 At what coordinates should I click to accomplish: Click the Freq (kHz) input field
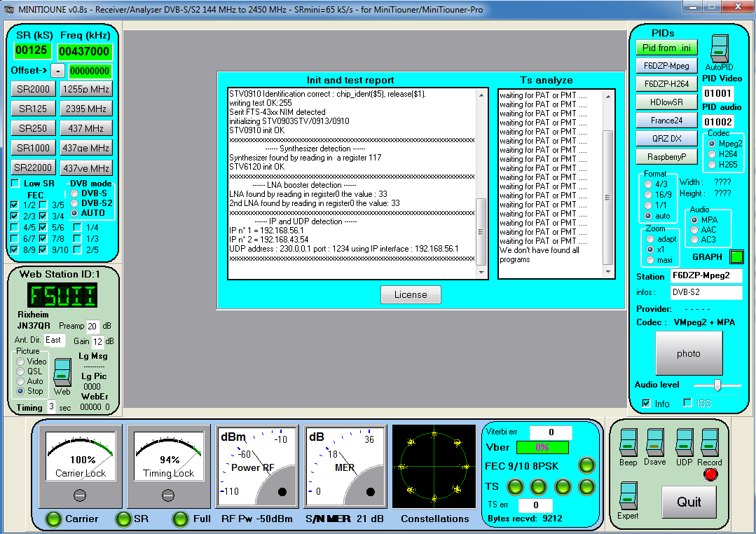pos(85,51)
